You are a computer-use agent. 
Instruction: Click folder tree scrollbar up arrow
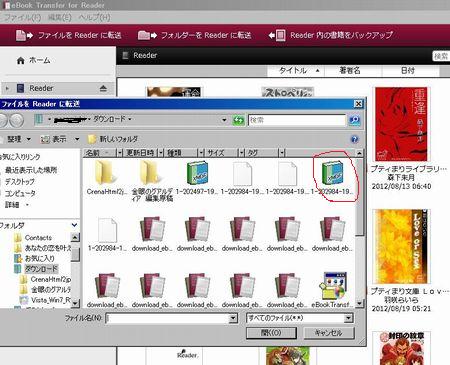click(75, 238)
